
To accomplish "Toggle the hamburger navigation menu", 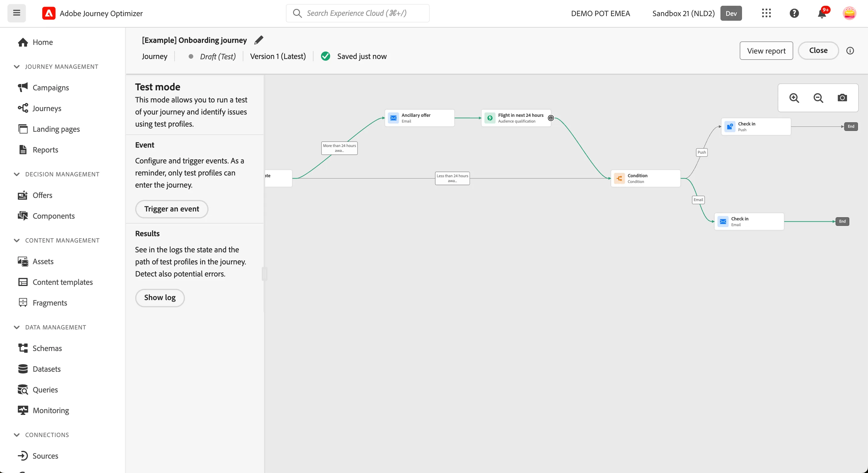I will tap(16, 13).
